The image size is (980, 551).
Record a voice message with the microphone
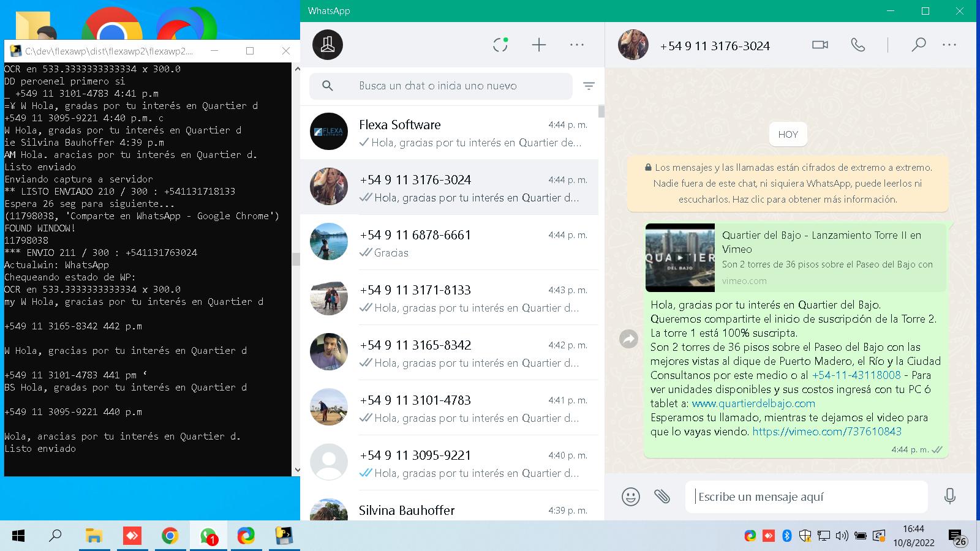[950, 496]
